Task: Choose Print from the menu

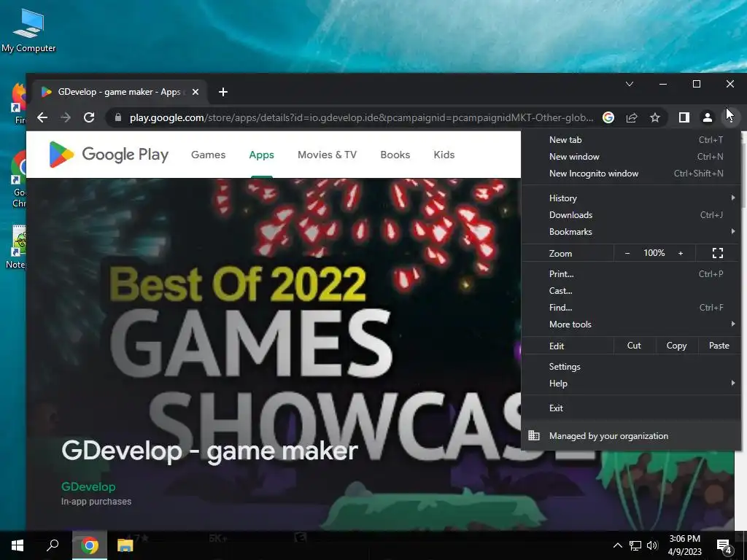Action: [x=631, y=274]
